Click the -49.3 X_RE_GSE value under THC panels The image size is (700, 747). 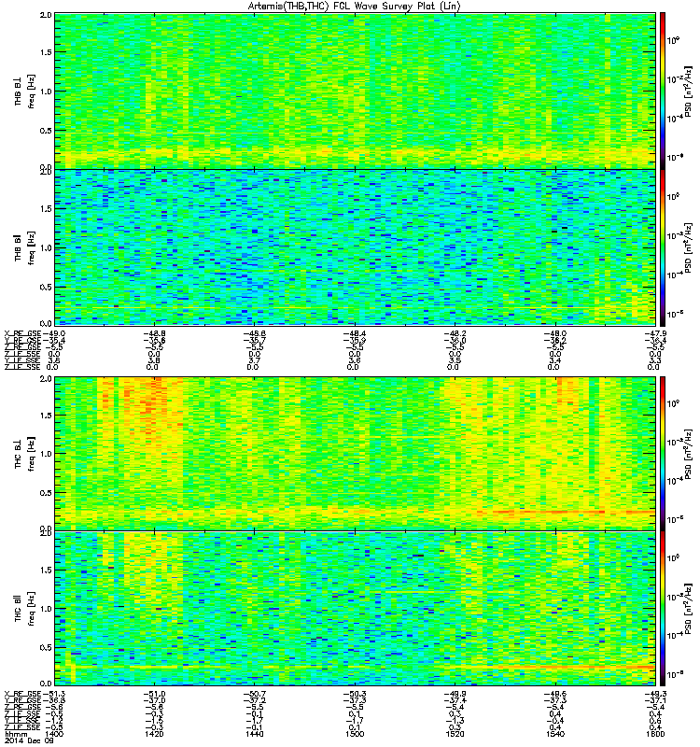[x=655, y=694]
